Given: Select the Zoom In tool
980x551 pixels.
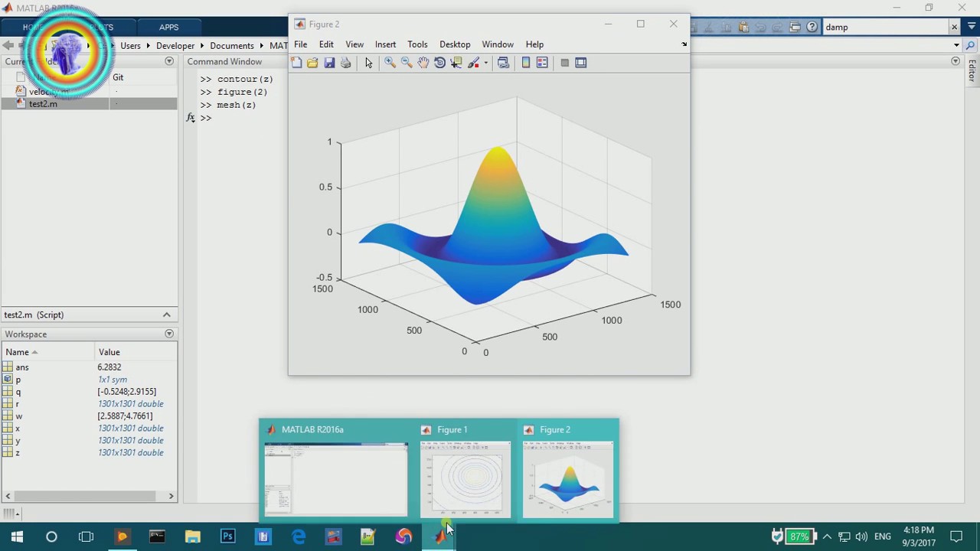Looking at the screenshot, I should (390, 63).
